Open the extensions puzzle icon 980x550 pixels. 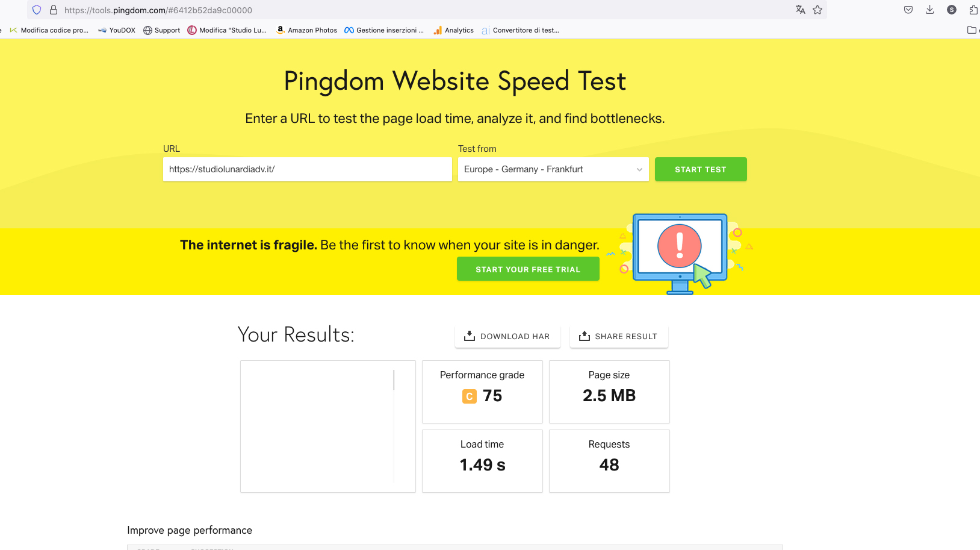coord(973,10)
